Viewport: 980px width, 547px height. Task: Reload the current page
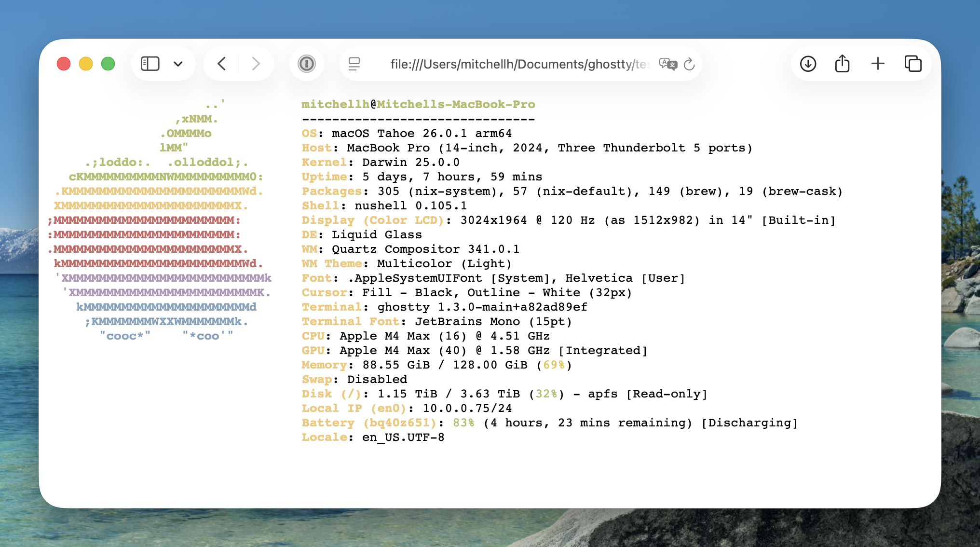tap(689, 64)
